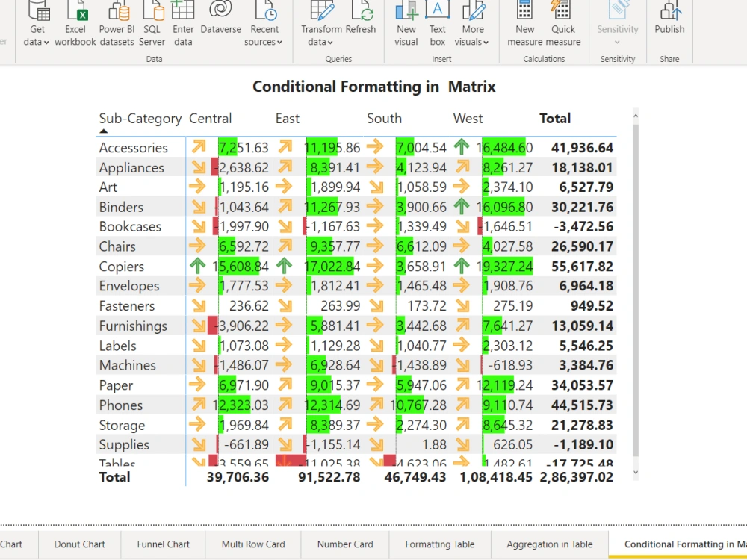Connect to Dataverse
The width and height of the screenshot is (747, 560).
(220, 22)
